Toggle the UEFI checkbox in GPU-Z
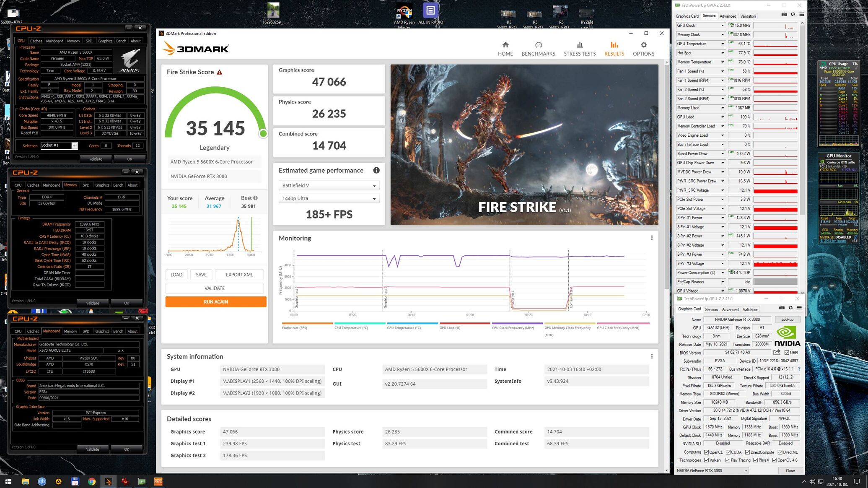 tap(787, 353)
